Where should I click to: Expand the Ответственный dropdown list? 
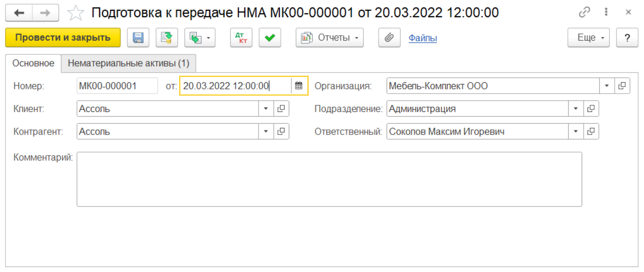tap(576, 132)
